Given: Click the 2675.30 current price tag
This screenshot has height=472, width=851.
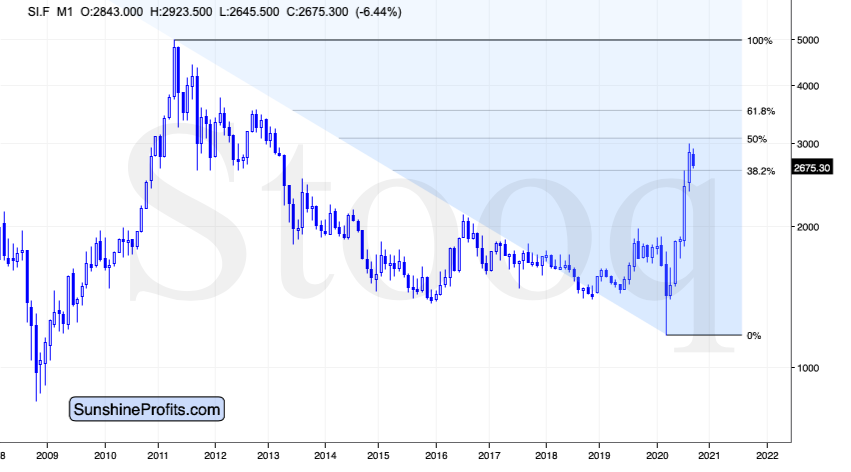Looking at the screenshot, I should pos(812,168).
